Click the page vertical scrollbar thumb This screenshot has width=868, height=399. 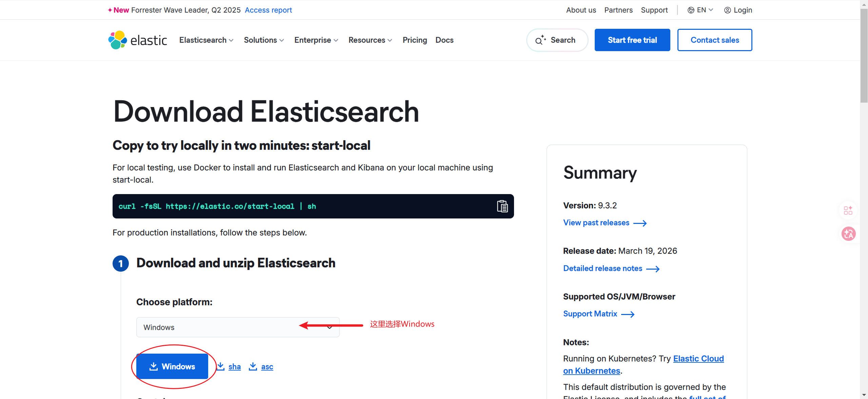click(x=864, y=56)
